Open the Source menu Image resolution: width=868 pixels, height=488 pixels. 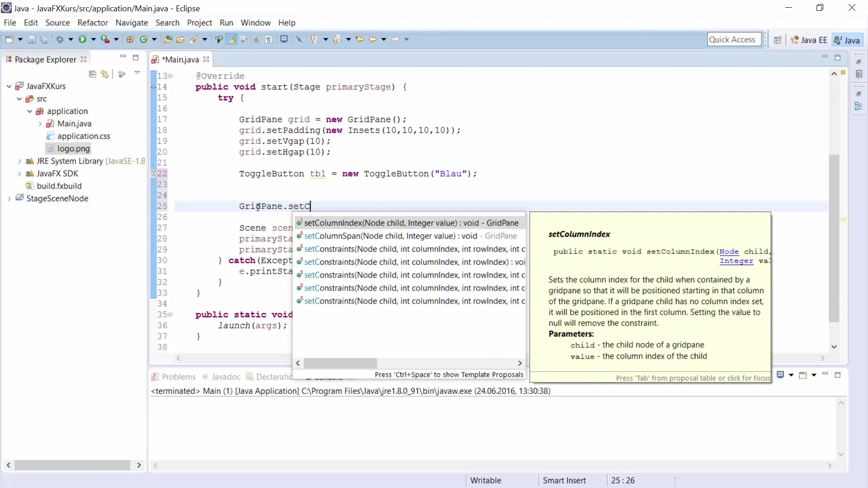(57, 23)
